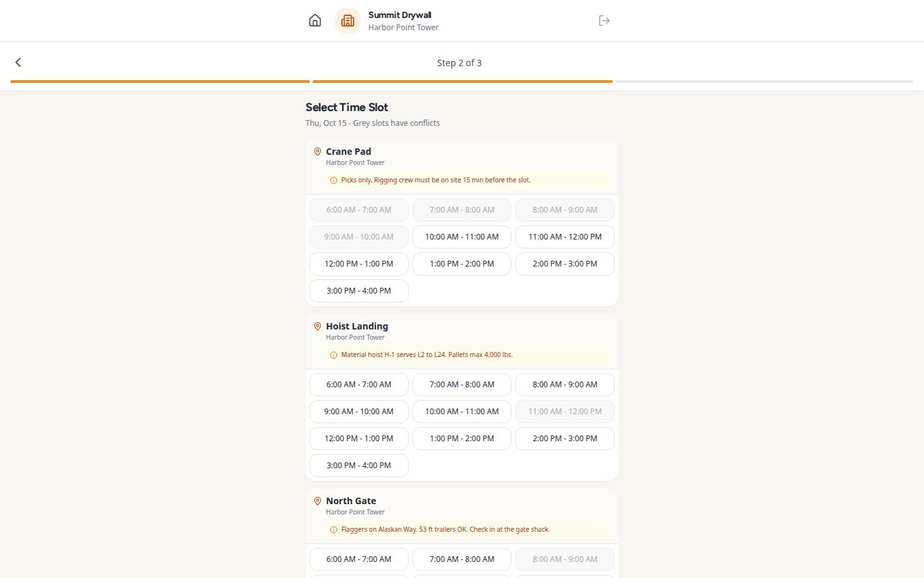This screenshot has height=578, width=924.
Task: Select Crane Pad 3:00 PM - 4:00 PM slot
Action: tap(359, 291)
